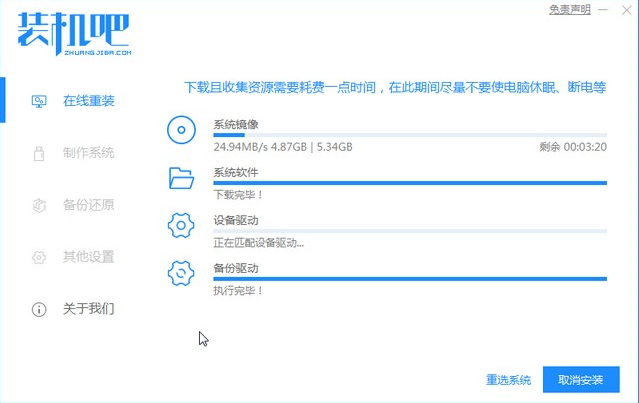Click the 备份驱动 refresh gear icon
Image resolution: width=639 pixels, height=403 pixels.
click(181, 273)
